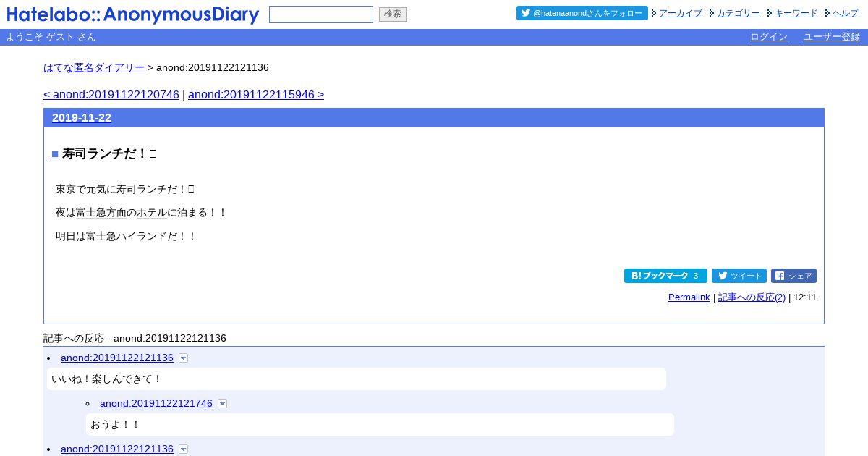Click the 寿司 keyword in title
The image size is (868, 456).
point(75,153)
